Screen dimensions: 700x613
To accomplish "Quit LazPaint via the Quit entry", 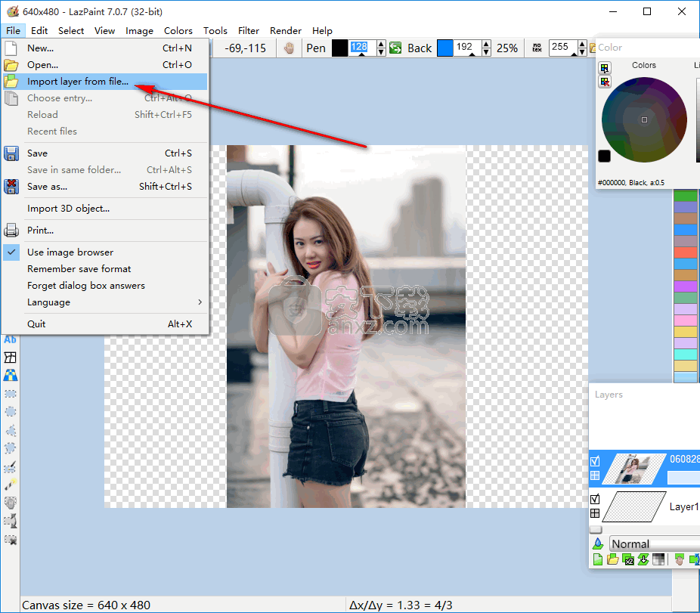I will coord(105,324).
